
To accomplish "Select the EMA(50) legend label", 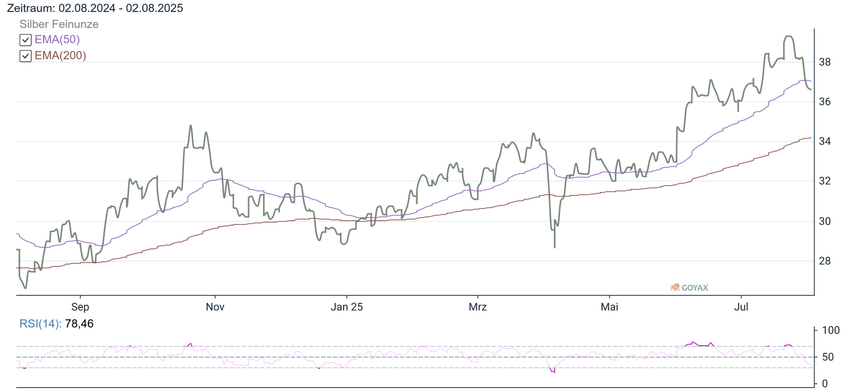I will pos(57,39).
